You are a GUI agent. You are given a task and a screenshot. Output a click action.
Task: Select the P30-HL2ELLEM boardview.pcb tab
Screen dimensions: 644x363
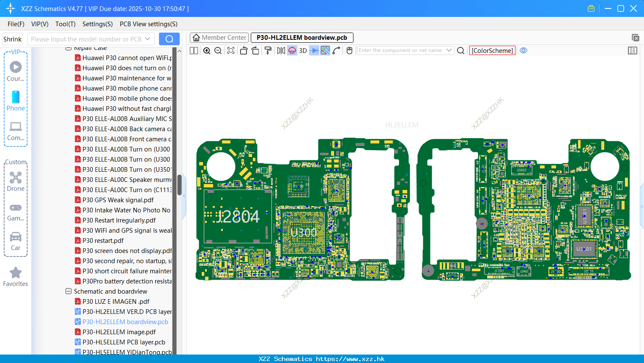pos(302,38)
